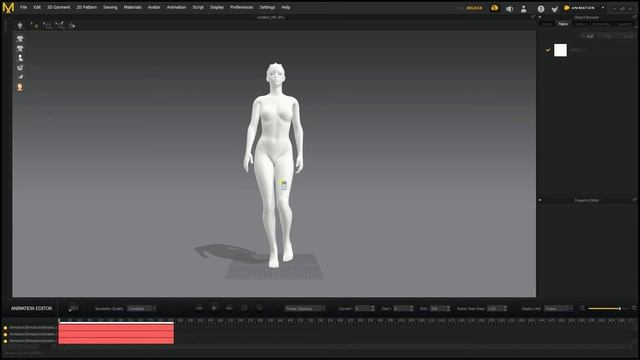Image resolution: width=640 pixels, height=360 pixels.
Task: Select the white fabric swatch thumbnail
Action: [560, 50]
